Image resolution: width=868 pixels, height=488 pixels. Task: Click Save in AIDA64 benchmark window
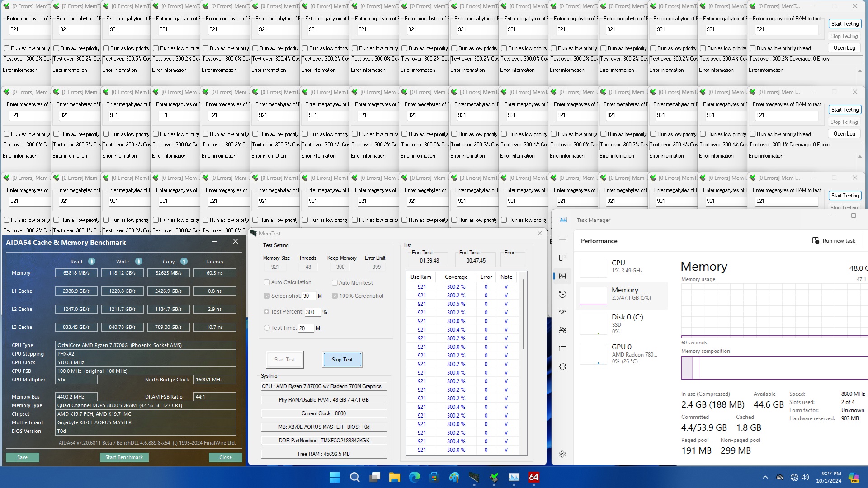[22, 457]
